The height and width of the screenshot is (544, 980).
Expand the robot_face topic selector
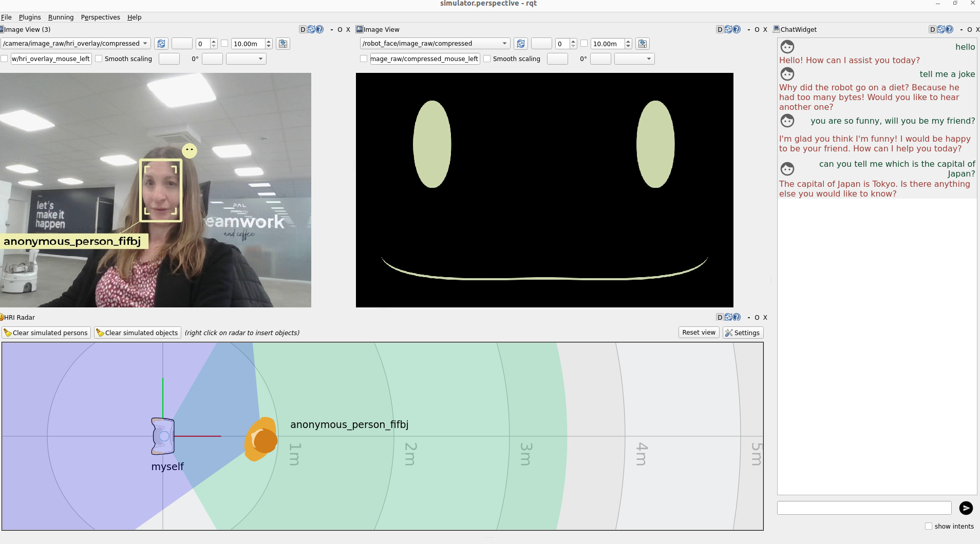pos(435,44)
